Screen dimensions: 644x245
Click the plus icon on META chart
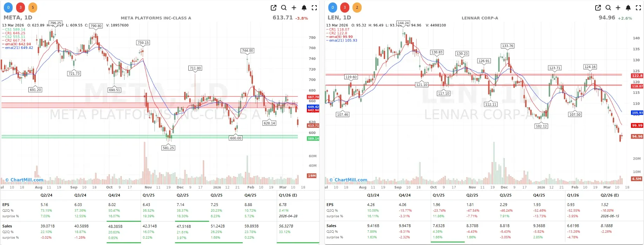pos(294,8)
